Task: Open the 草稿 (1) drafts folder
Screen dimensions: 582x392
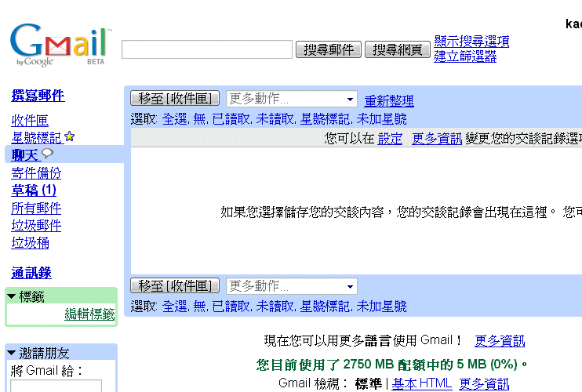Action: [x=34, y=191]
